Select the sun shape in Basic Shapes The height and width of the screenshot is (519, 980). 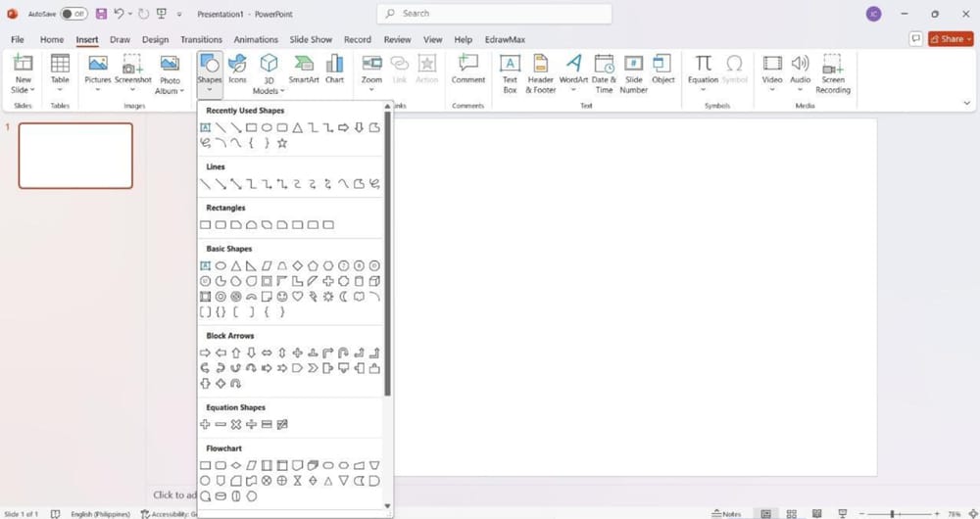click(328, 297)
